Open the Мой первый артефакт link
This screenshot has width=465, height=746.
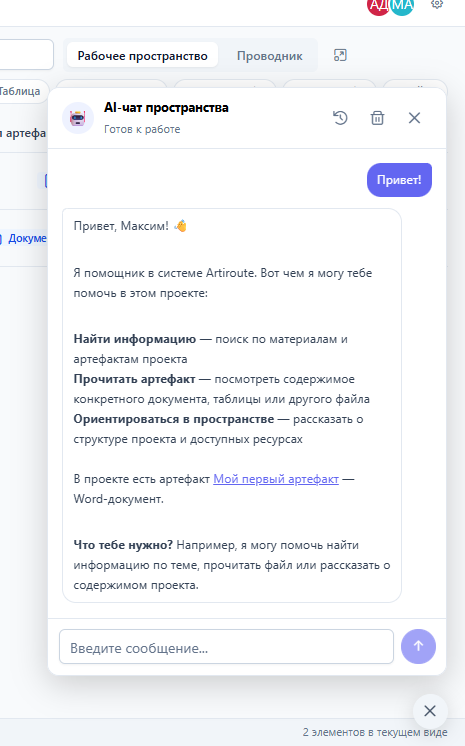(276, 479)
